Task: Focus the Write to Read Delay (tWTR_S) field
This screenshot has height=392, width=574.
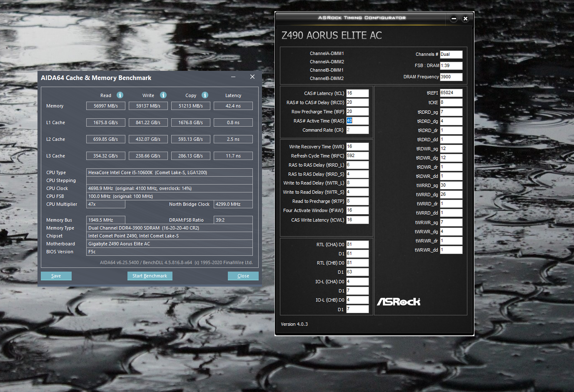Action: 357,192
